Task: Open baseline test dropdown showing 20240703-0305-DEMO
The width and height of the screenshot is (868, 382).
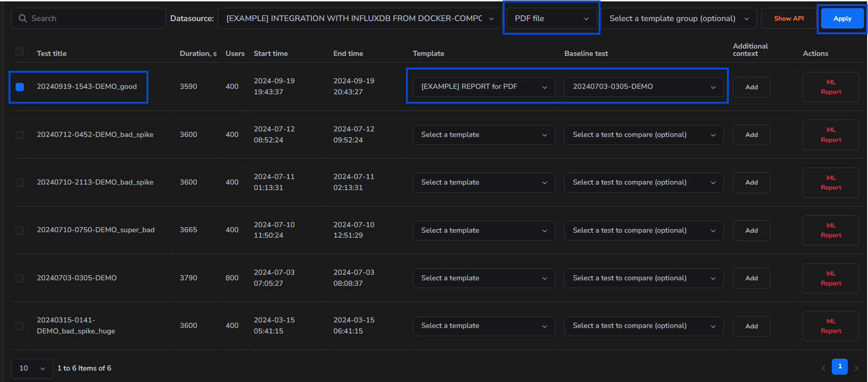Action: point(644,87)
